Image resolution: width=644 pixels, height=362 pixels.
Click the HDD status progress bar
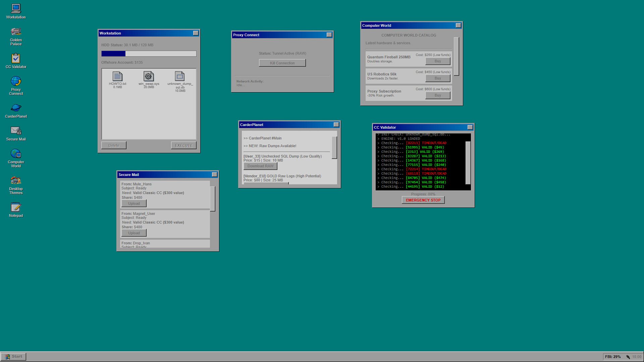(x=149, y=54)
